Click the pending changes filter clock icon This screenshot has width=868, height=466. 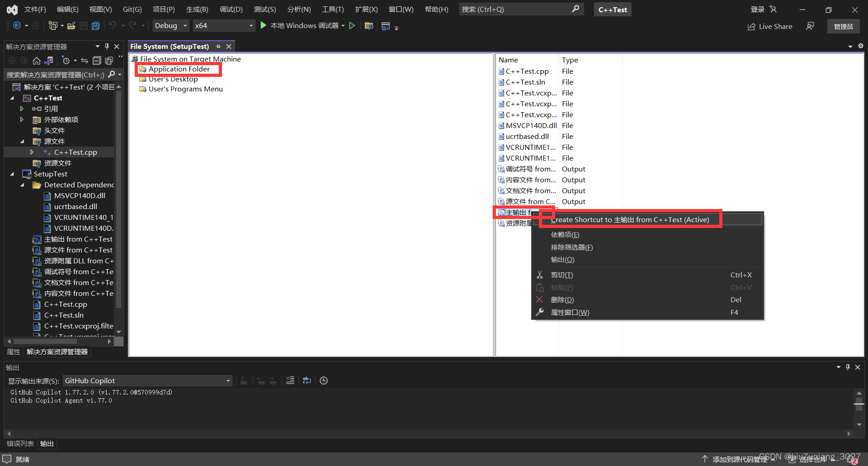coord(66,61)
